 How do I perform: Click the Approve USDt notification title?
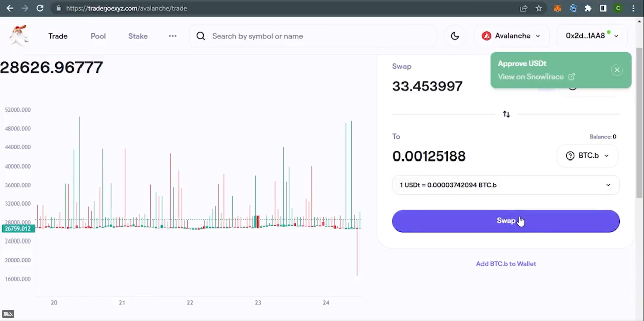point(522,64)
